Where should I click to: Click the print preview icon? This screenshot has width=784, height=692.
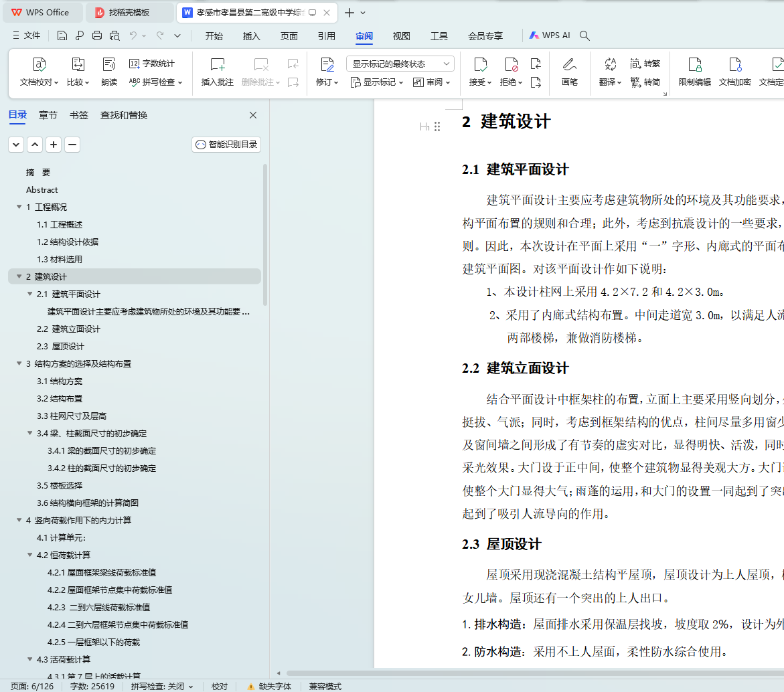coord(114,35)
